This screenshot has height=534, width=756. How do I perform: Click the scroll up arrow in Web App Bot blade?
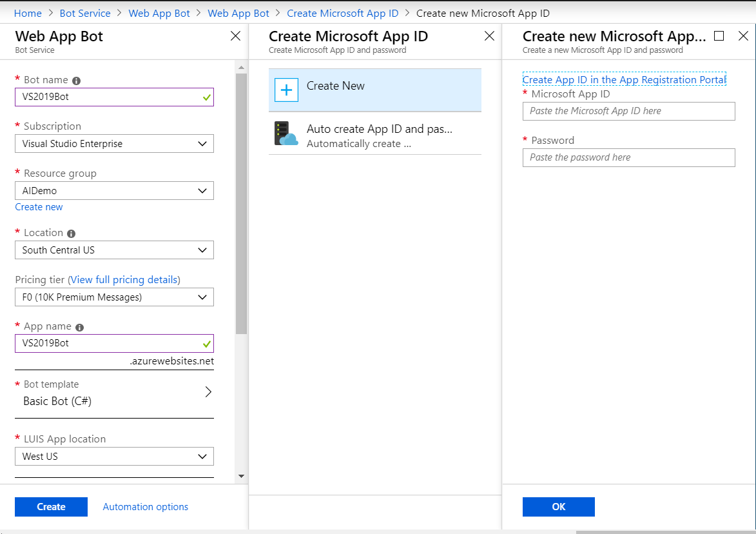click(x=241, y=68)
